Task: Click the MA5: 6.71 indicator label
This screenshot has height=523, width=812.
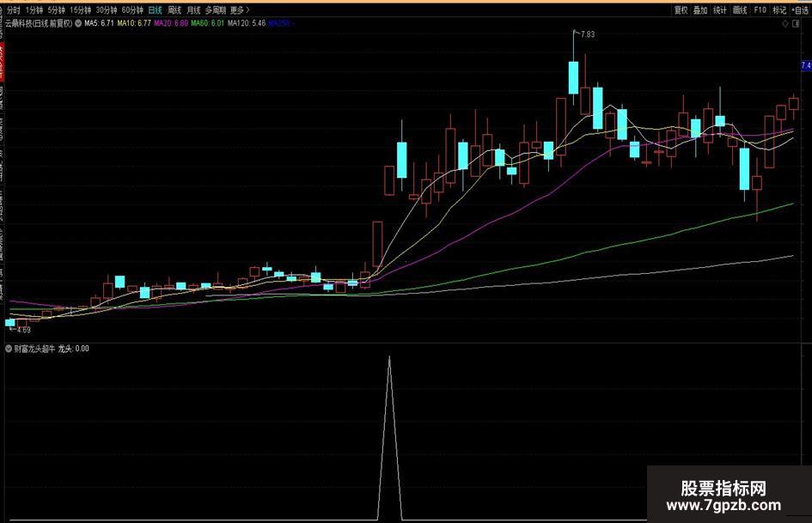Action: tap(100, 23)
